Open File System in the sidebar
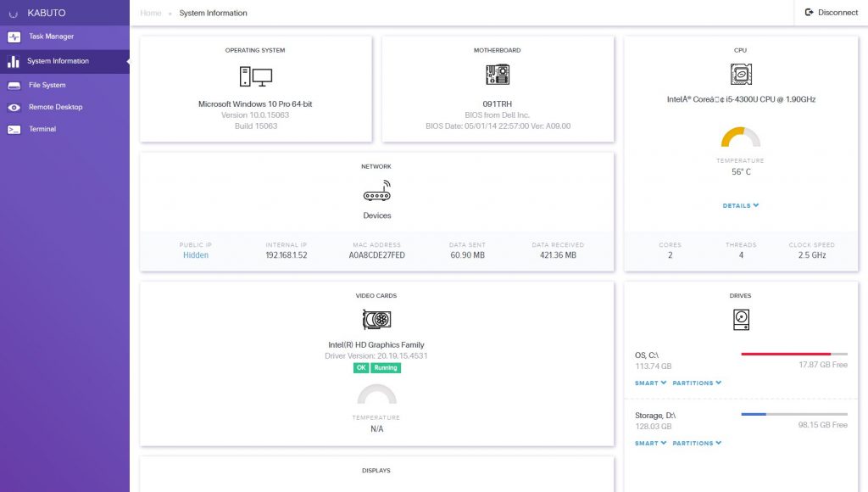Image resolution: width=868 pixels, height=492 pixels. click(x=64, y=86)
